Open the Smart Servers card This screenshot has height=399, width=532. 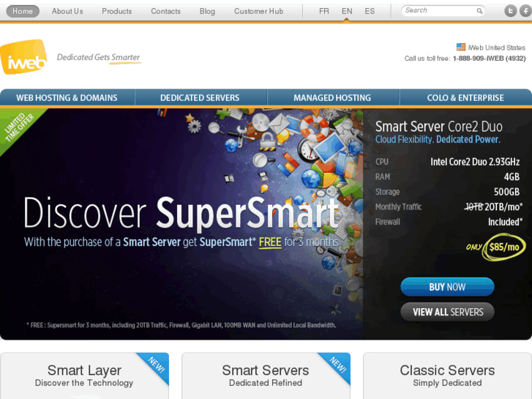click(266, 376)
